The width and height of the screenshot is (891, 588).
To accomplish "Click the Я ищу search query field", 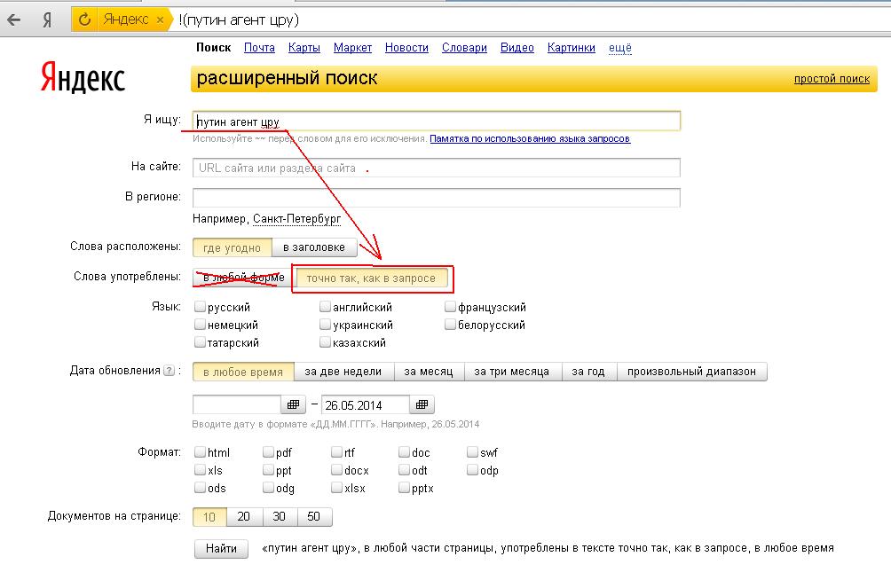I will click(x=437, y=121).
